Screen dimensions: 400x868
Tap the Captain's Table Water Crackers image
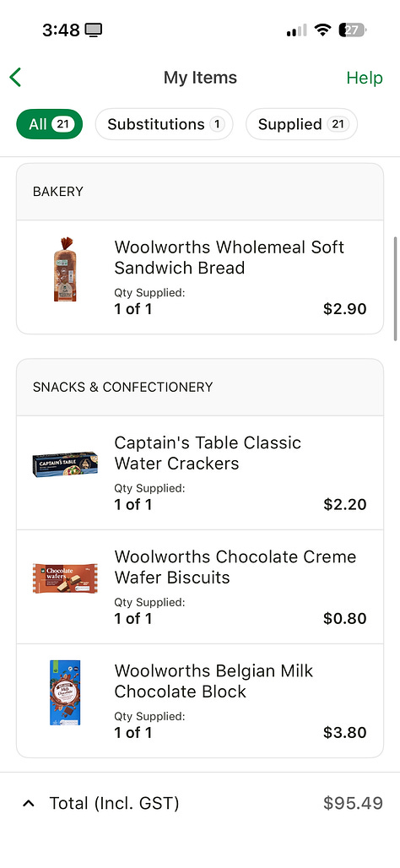65,464
